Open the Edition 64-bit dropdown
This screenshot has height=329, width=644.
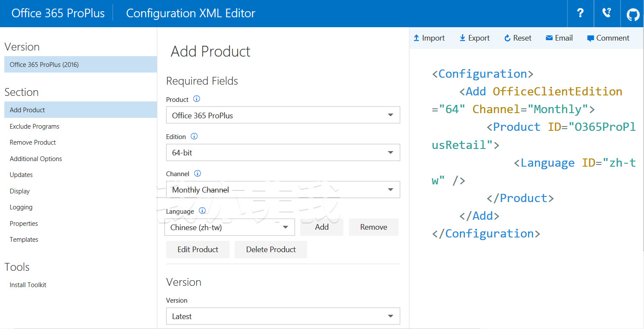tap(283, 152)
